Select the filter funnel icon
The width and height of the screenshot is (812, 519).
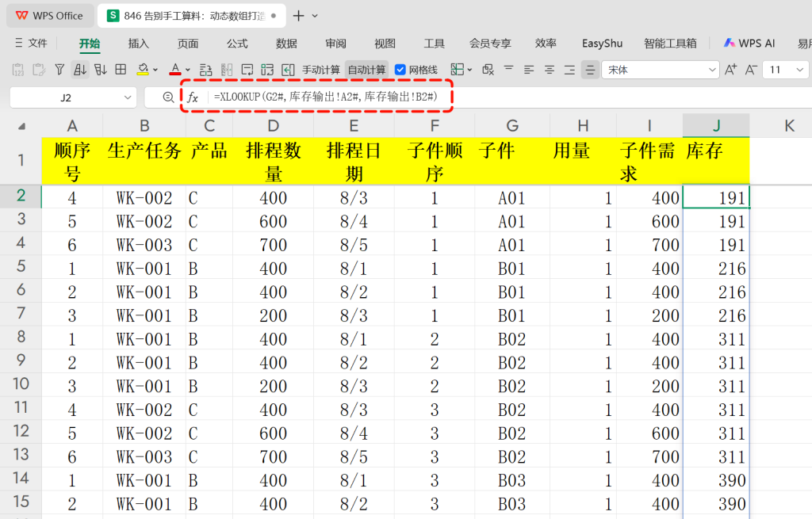pos(59,70)
